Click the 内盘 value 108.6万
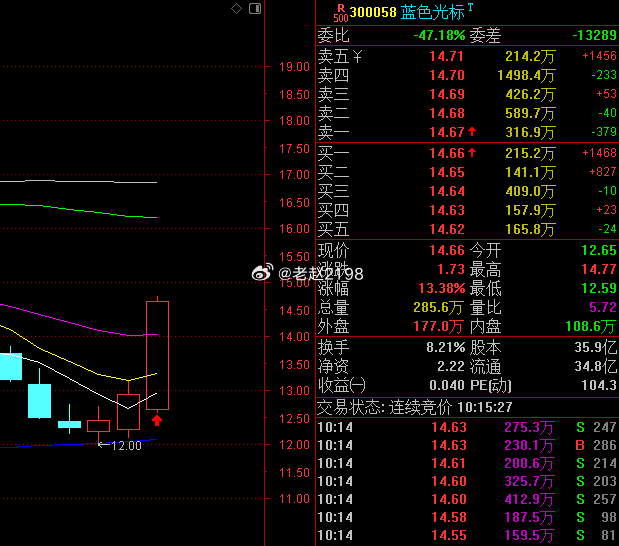 pyautogui.click(x=591, y=326)
